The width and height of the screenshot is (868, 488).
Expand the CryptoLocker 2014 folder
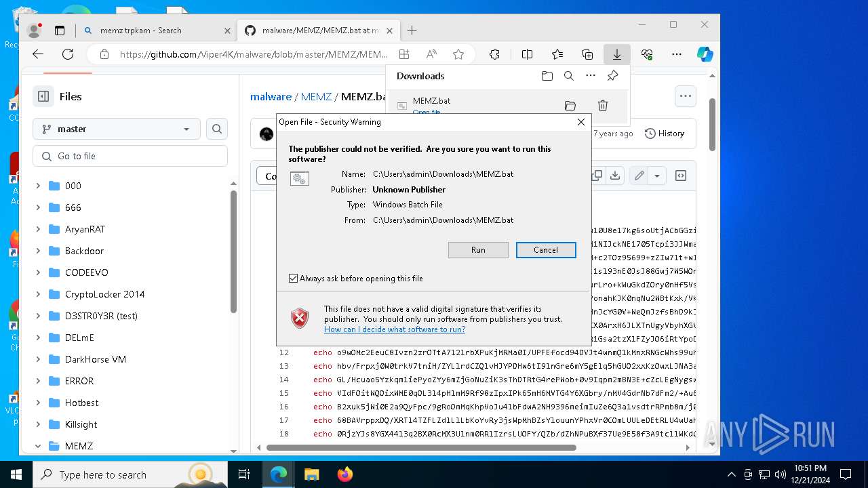click(38, 294)
